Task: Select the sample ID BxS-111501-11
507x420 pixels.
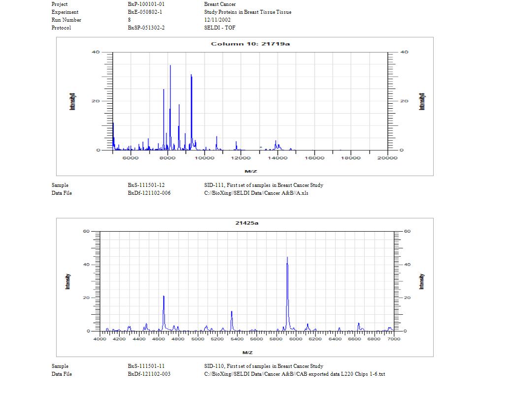Action: click(146, 366)
